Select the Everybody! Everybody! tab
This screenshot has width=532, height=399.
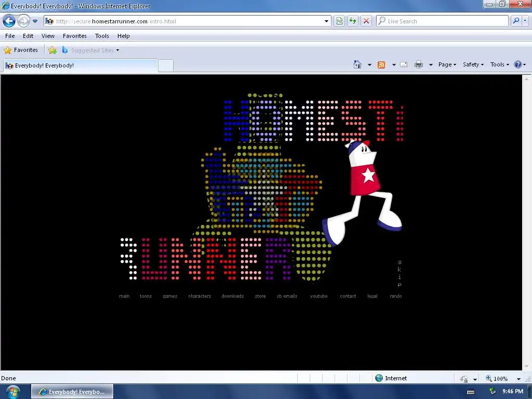tap(81, 65)
